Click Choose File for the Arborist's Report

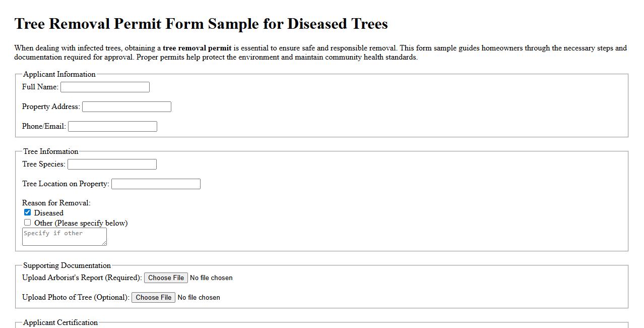(x=166, y=277)
